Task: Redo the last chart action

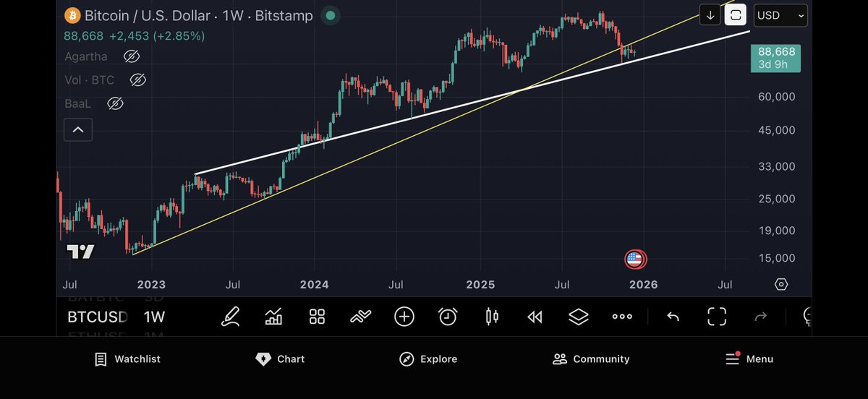Action: tap(760, 317)
